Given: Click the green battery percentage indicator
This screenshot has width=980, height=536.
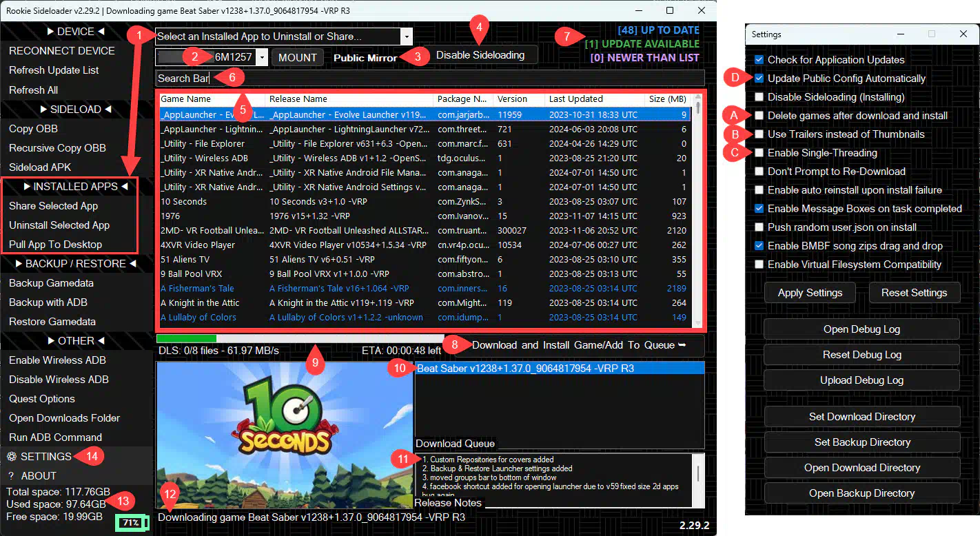Looking at the screenshot, I should (131, 523).
